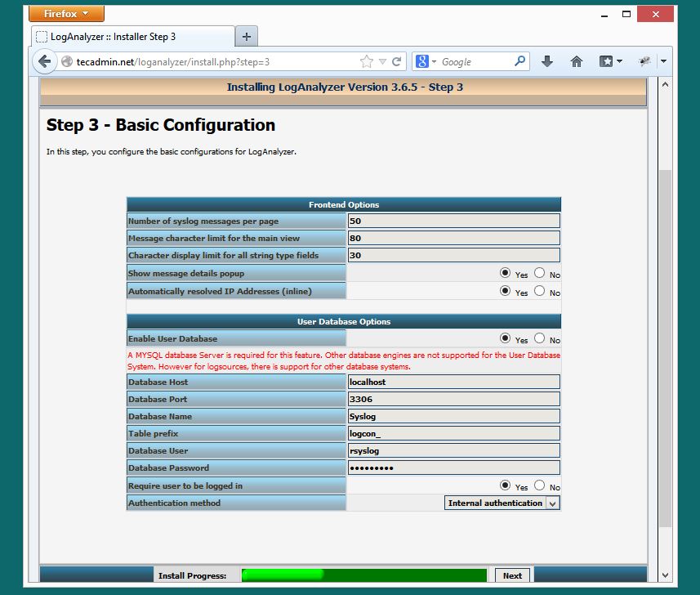Go to the home page icon

click(577, 61)
